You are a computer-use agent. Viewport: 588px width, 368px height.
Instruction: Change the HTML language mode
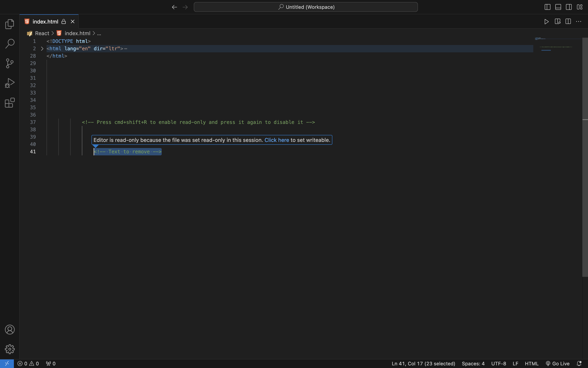pos(532,363)
